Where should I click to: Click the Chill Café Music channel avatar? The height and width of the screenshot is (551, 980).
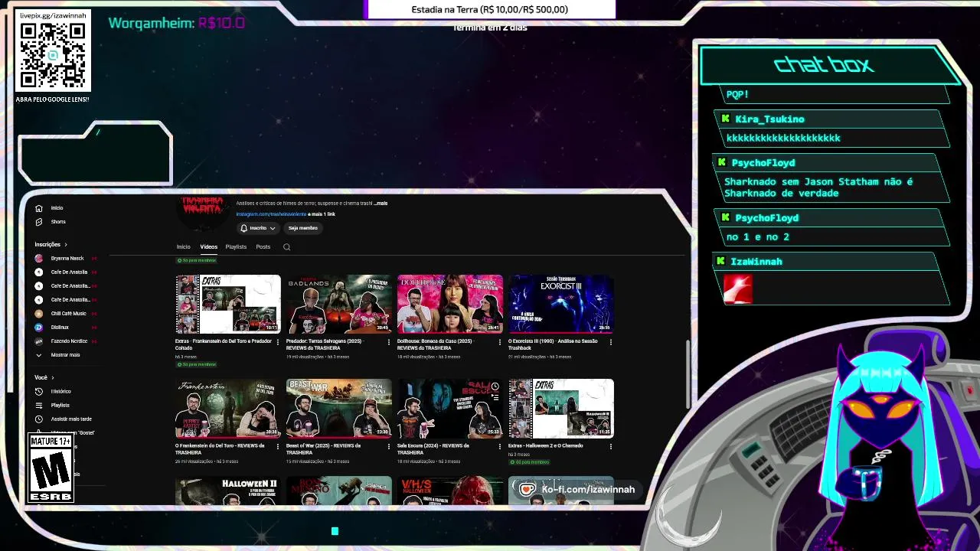pos(39,314)
